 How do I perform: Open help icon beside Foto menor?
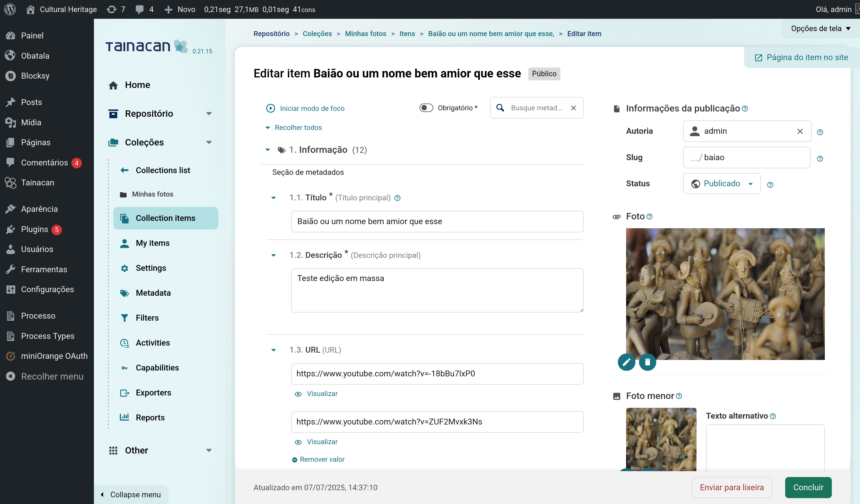(679, 396)
